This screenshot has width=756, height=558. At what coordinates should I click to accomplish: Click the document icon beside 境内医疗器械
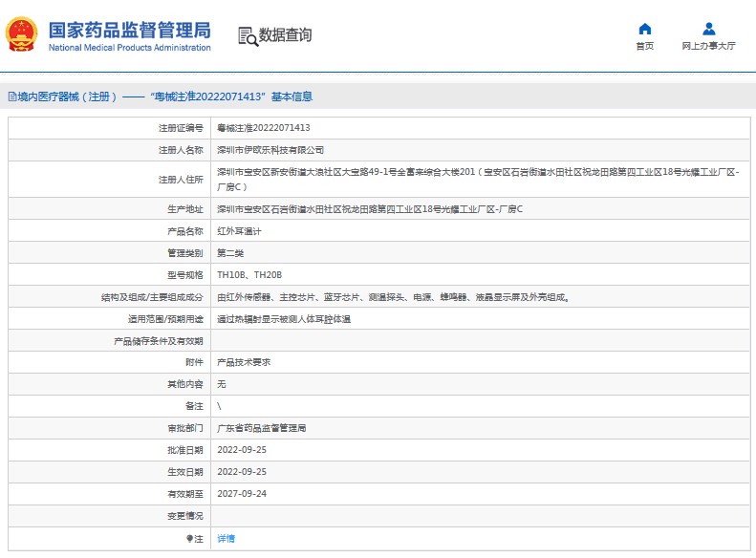click(x=12, y=97)
